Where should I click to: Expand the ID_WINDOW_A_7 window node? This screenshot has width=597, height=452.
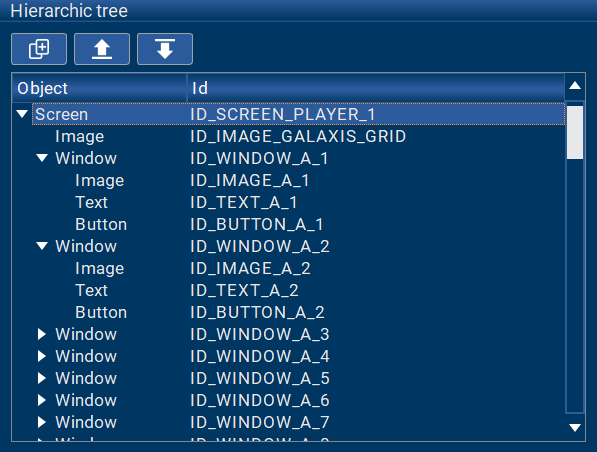(42, 422)
